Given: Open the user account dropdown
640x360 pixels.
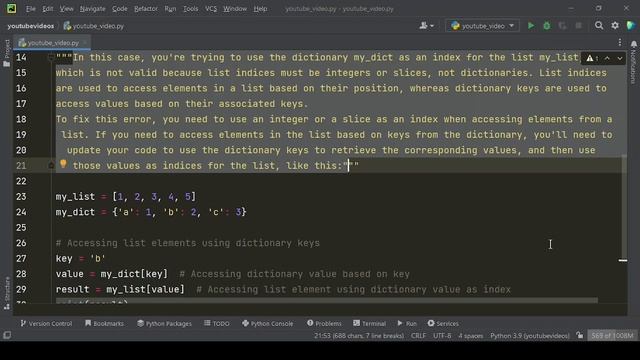Looking at the screenshot, I should pyautogui.click(x=427, y=26).
